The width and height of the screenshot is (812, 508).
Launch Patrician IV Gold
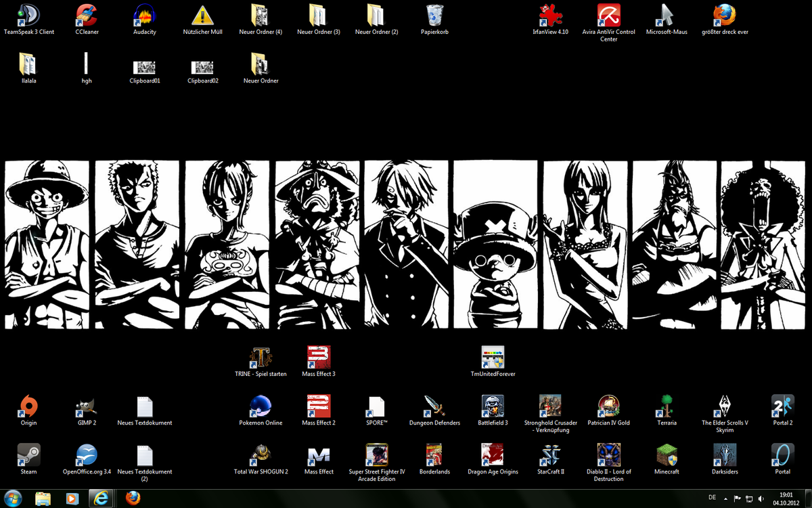tap(608, 410)
